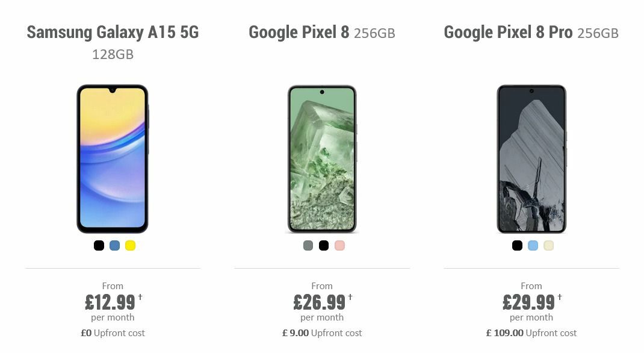This screenshot has width=644, height=353.
Task: Pick the light blue swatch for Pixel 8 Pro
Action: click(531, 246)
